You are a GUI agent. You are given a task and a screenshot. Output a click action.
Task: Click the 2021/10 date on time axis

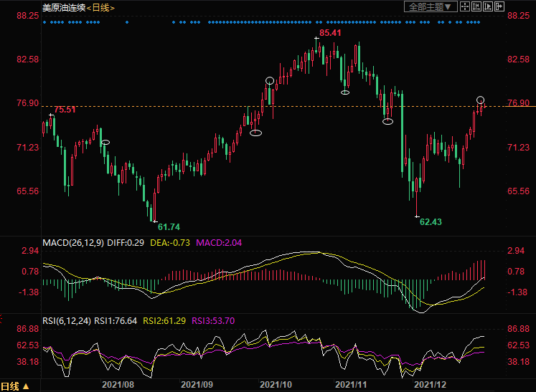(276, 385)
